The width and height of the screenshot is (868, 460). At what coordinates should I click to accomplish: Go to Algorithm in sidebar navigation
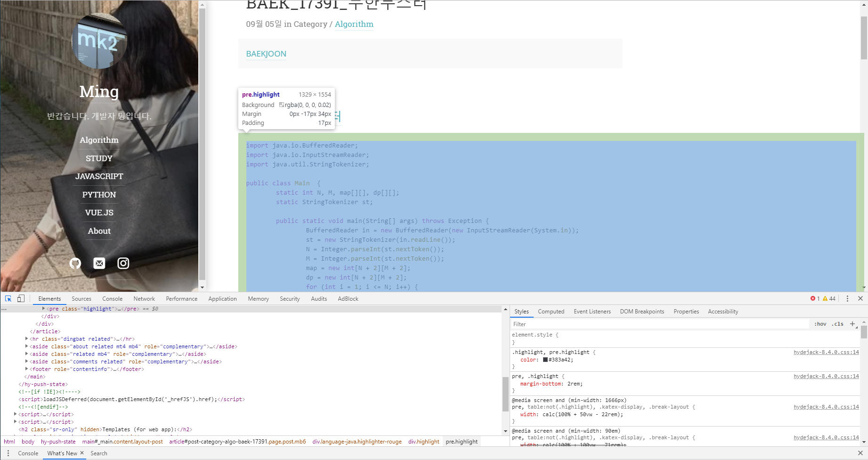(99, 140)
